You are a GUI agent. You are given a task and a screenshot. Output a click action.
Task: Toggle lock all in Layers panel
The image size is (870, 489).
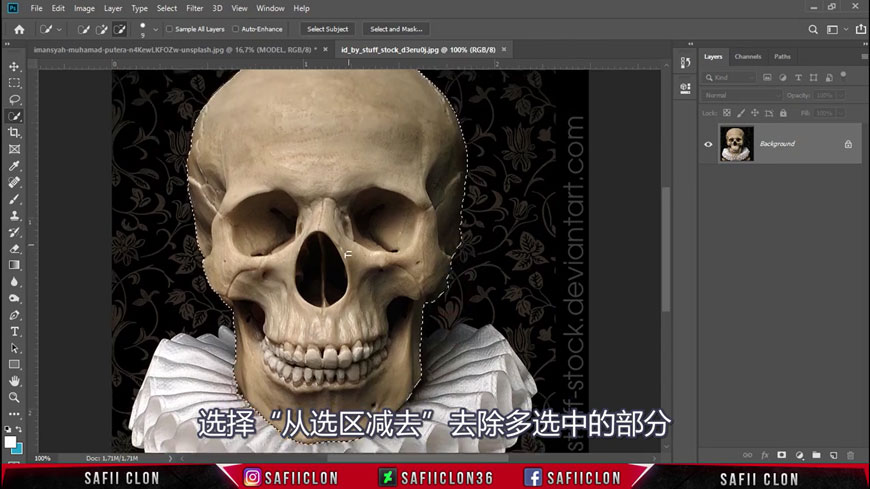tap(783, 113)
